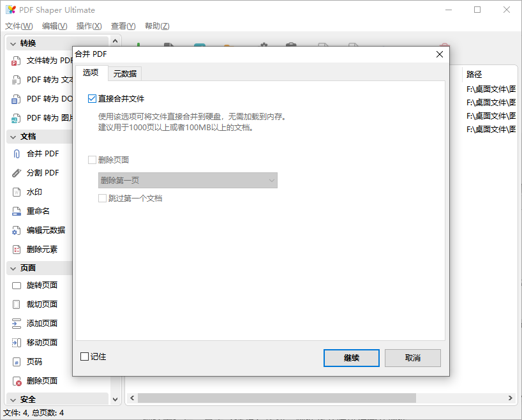Image resolution: width=522 pixels, height=420 pixels.
Task: Collapse the 转换 section
Action: 27,43
